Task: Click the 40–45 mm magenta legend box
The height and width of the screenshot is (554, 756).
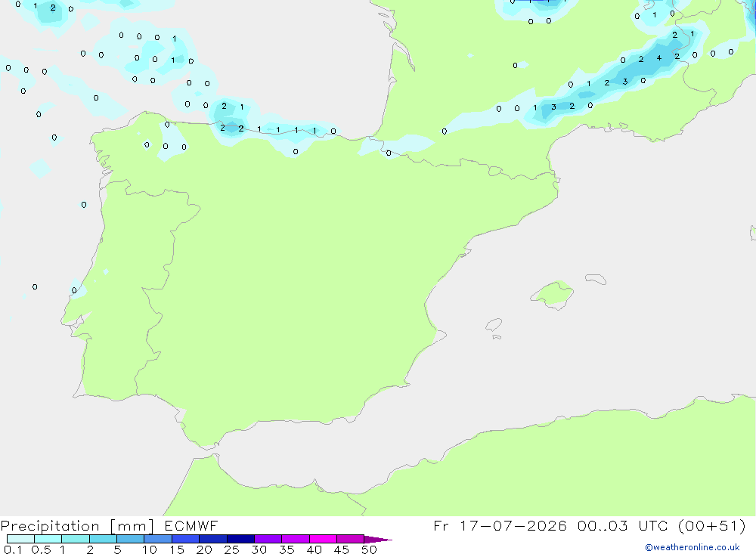Action: pyautogui.click(x=323, y=539)
